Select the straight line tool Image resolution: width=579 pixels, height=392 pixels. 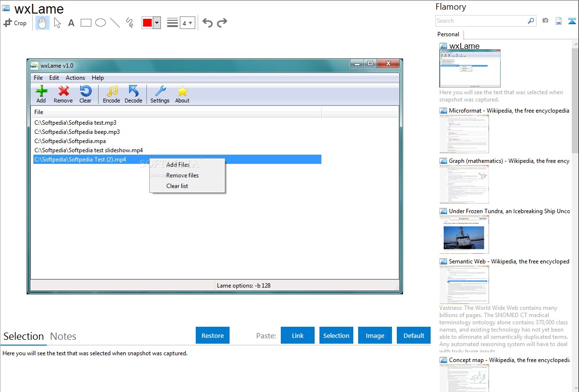[x=115, y=23]
